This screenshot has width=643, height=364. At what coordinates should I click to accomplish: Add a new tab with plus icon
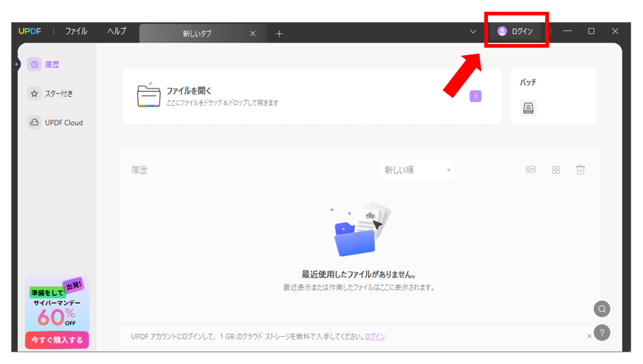279,34
